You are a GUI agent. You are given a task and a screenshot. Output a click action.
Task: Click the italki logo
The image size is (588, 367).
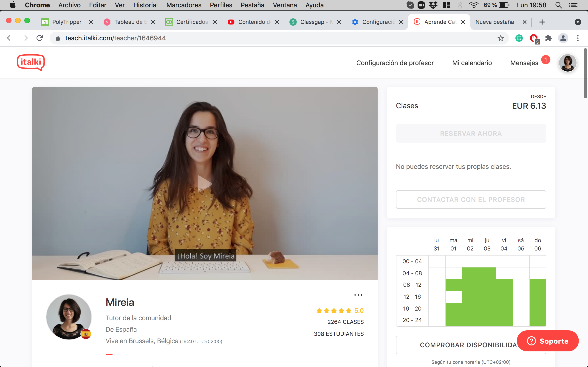coord(31,62)
